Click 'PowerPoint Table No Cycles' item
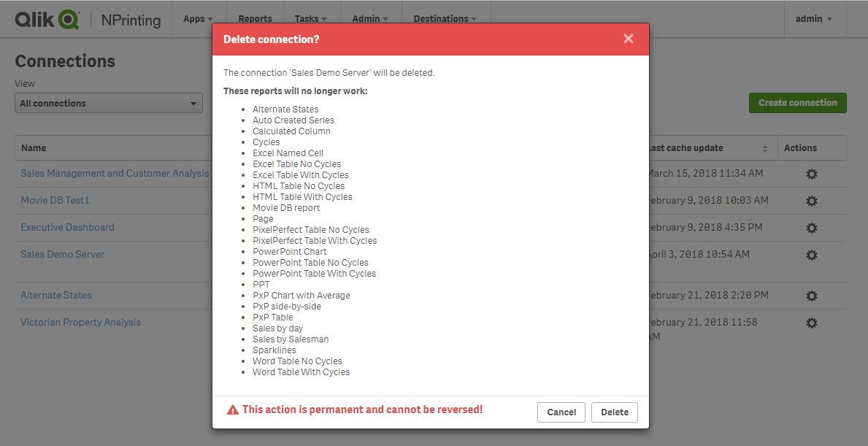Screen dimensions: 868x446 click(x=310, y=263)
